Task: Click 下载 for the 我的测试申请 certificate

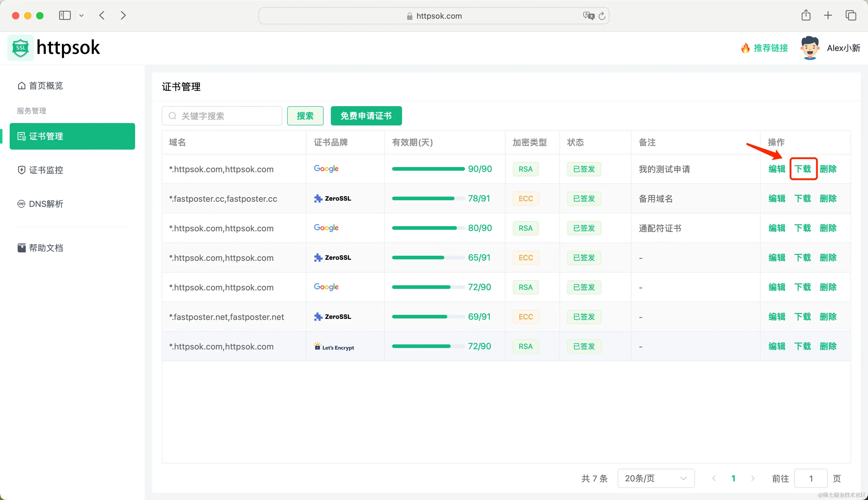Action: (x=803, y=169)
